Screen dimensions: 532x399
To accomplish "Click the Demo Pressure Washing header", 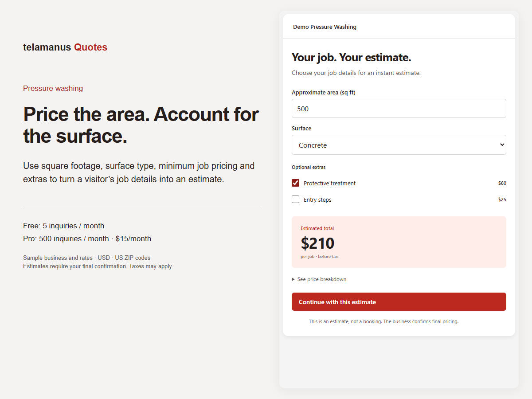I will (x=325, y=27).
